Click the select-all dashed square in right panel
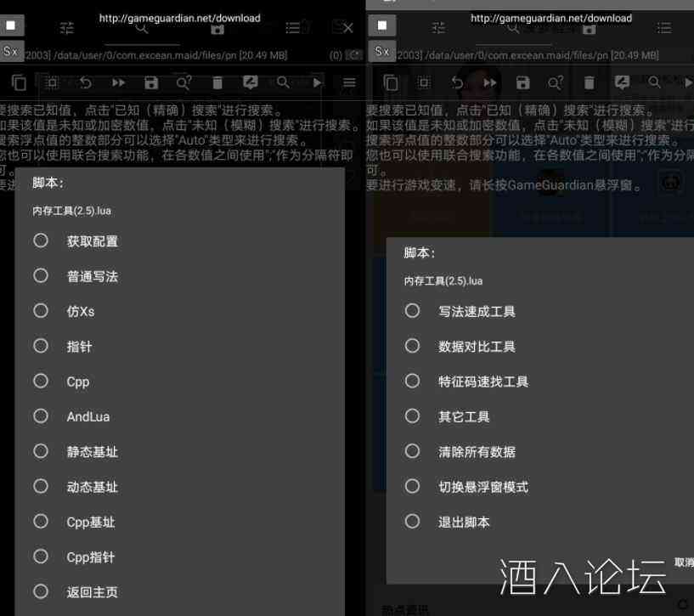This screenshot has height=616, width=694. coord(423,82)
